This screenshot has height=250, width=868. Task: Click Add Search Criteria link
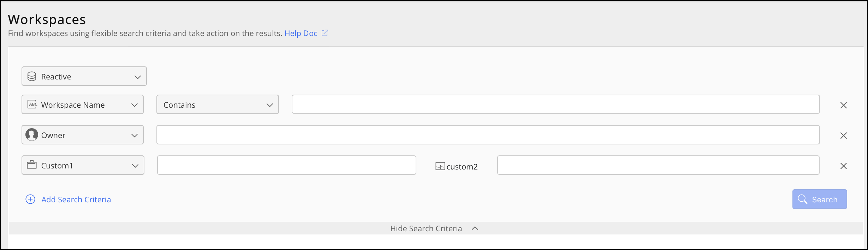click(x=76, y=200)
